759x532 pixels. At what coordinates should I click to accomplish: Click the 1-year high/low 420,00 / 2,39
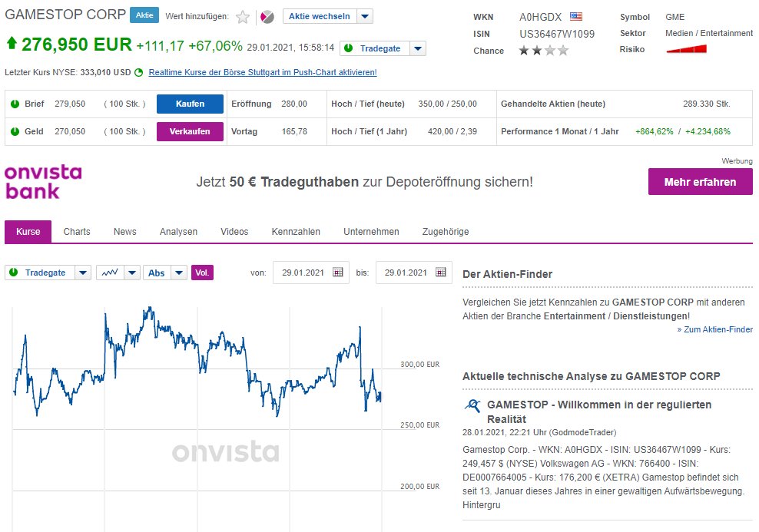[452, 131]
